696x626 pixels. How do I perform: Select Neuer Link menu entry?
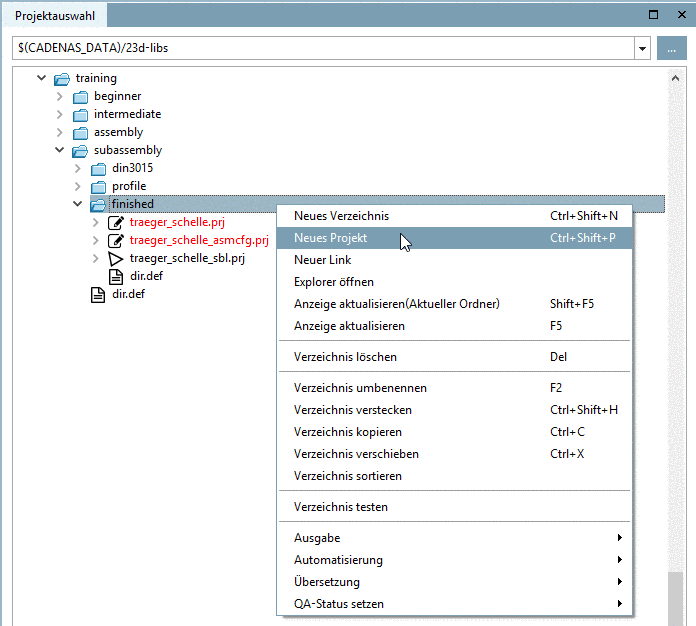tap(454, 260)
